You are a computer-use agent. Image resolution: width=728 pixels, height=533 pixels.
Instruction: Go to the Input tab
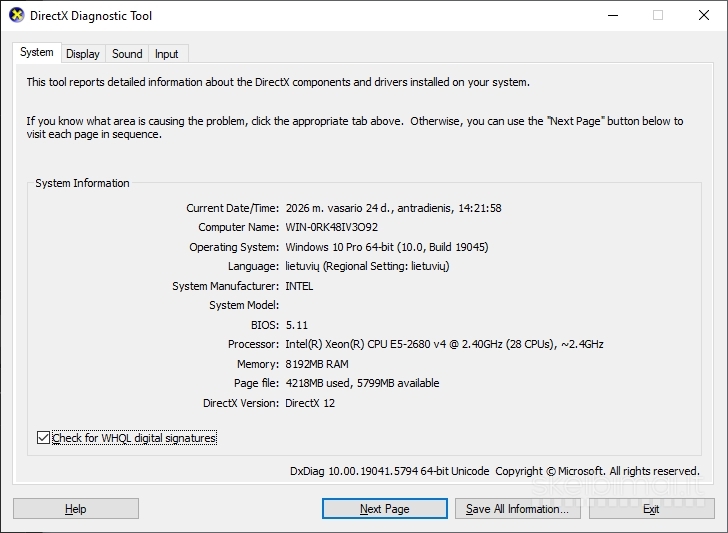pos(167,54)
